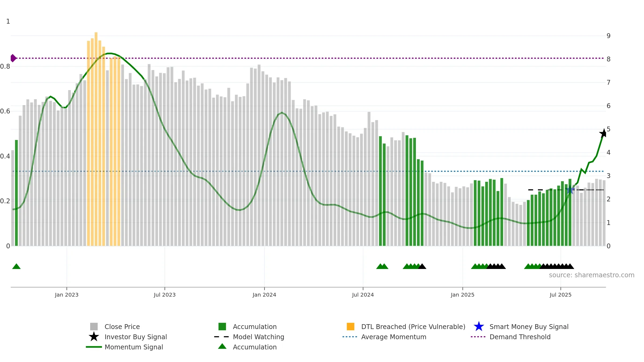Image resolution: width=644 pixels, height=362 pixels.
Task: Click the orange DTL Breached legend swatch
Action: pyautogui.click(x=350, y=327)
